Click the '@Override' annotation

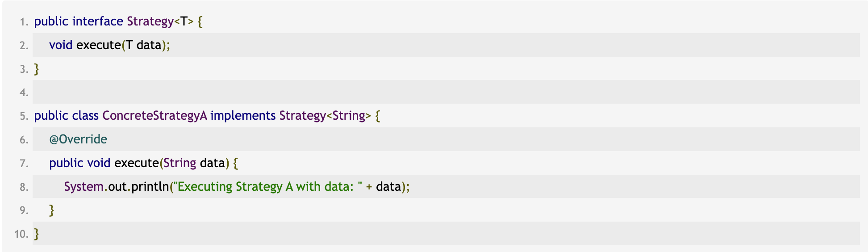(x=78, y=139)
